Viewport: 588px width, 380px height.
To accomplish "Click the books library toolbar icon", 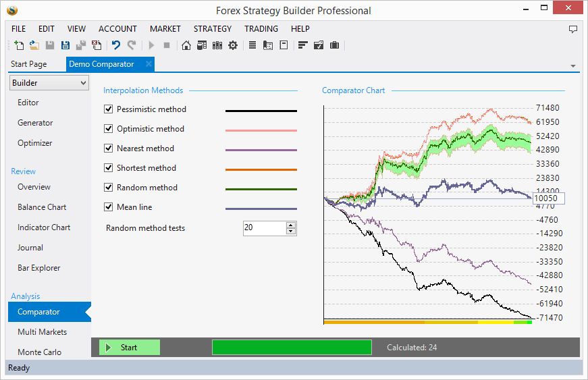I will (217, 45).
